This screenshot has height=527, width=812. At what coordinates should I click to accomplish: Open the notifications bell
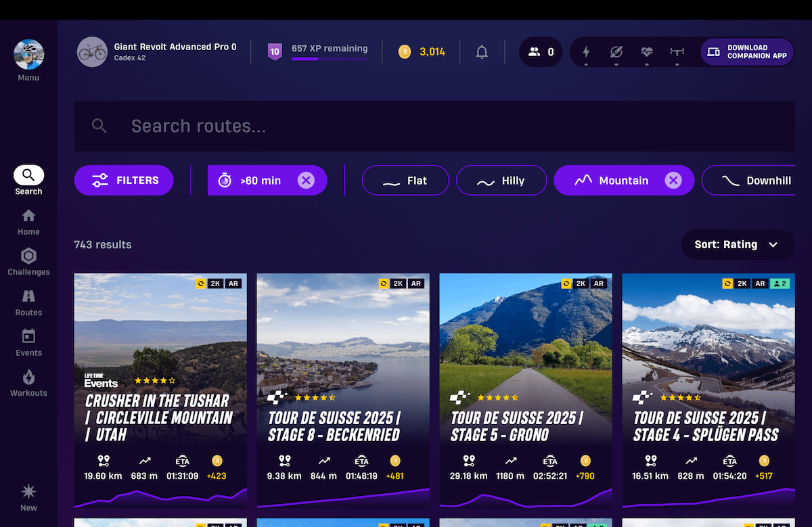[482, 51]
